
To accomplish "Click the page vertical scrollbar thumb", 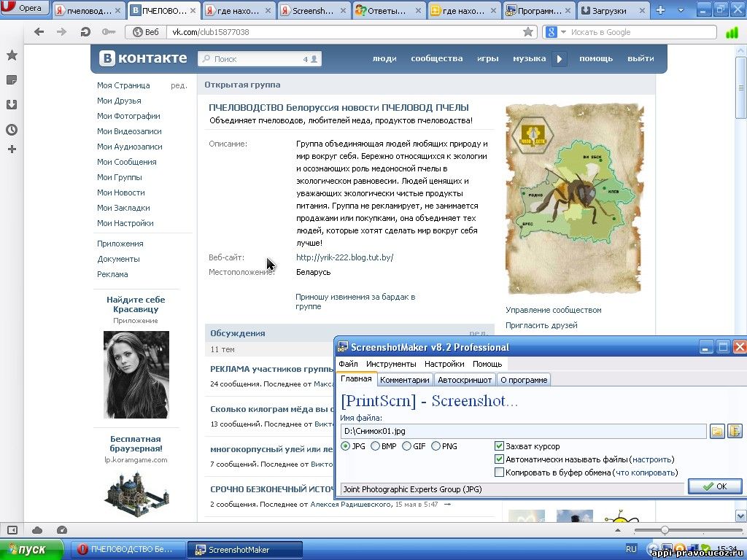I will 741,88.
